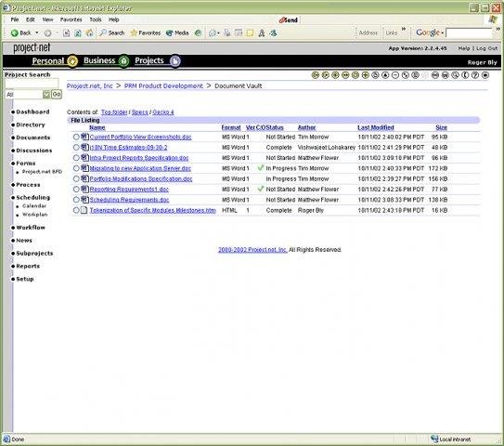
Task: Click the green plus Create action icon
Action: pos(365,75)
